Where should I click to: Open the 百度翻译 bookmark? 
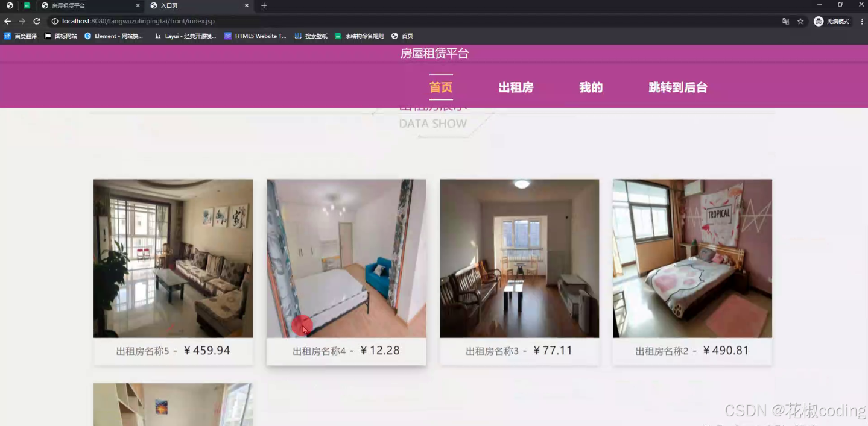pyautogui.click(x=21, y=36)
